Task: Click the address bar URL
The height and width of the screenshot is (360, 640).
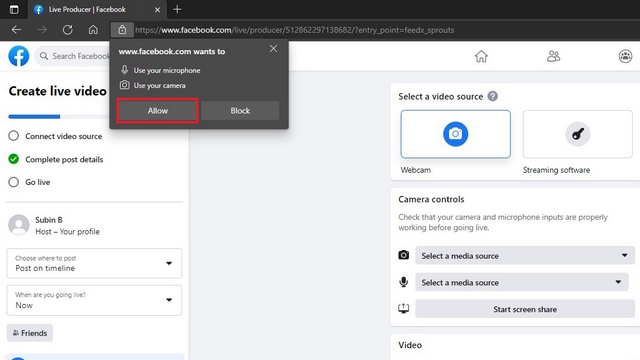Action: pyautogui.click(x=294, y=30)
